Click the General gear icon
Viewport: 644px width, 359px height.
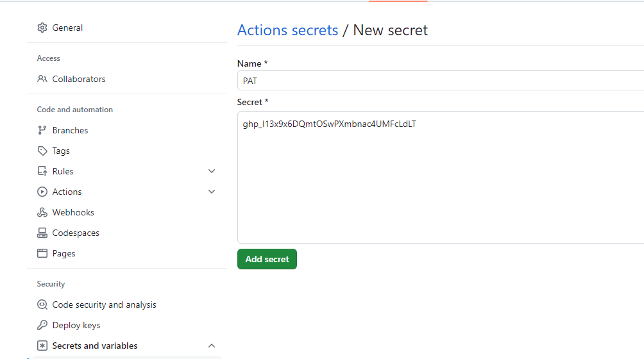click(42, 28)
